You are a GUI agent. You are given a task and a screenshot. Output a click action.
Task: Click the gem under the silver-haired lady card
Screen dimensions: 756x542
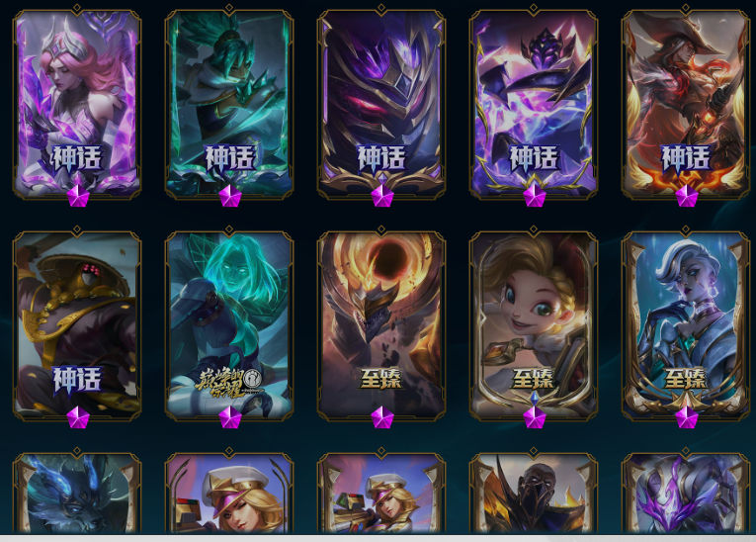pyautogui.click(x=687, y=418)
